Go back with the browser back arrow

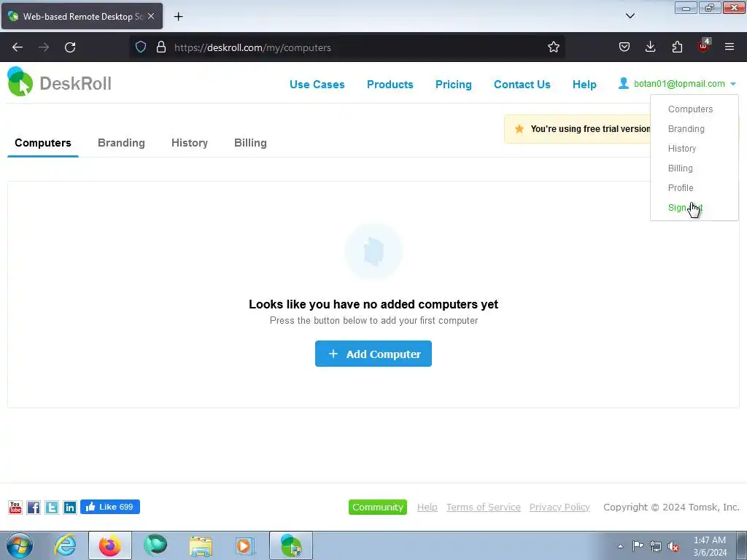pyautogui.click(x=18, y=47)
